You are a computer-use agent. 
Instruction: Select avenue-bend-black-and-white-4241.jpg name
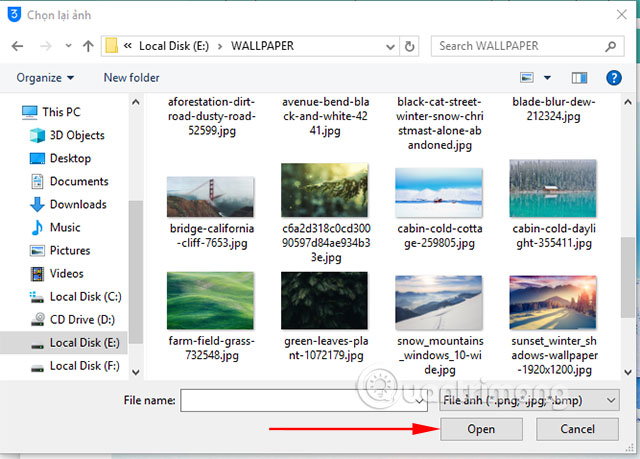pos(325,116)
